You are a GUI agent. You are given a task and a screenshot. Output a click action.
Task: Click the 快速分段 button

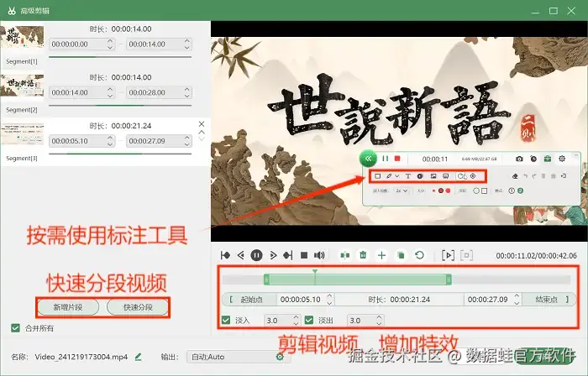click(138, 307)
